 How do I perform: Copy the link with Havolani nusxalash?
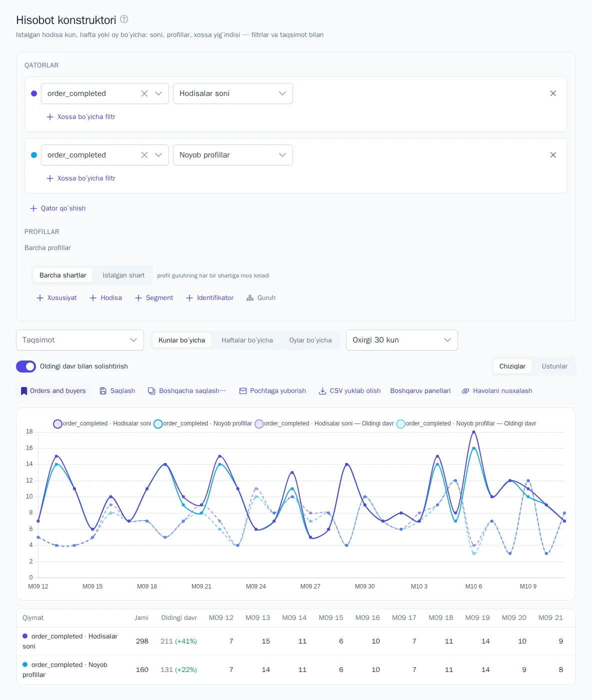pyautogui.click(x=497, y=391)
